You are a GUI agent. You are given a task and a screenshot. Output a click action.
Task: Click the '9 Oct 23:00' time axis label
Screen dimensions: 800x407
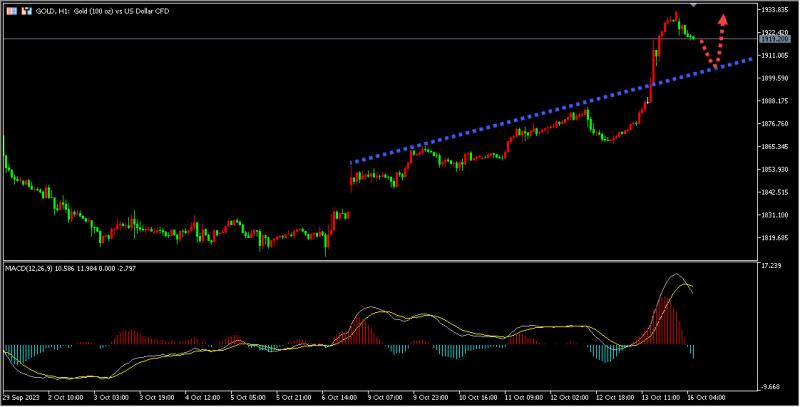[x=431, y=397]
